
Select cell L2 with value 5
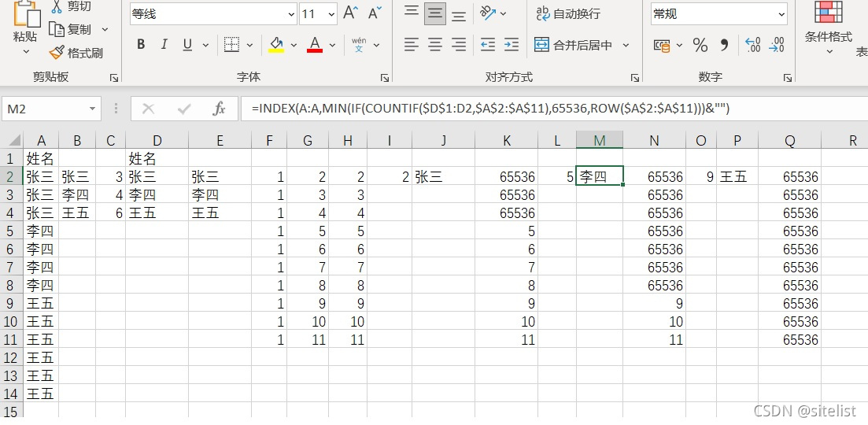pos(557,176)
